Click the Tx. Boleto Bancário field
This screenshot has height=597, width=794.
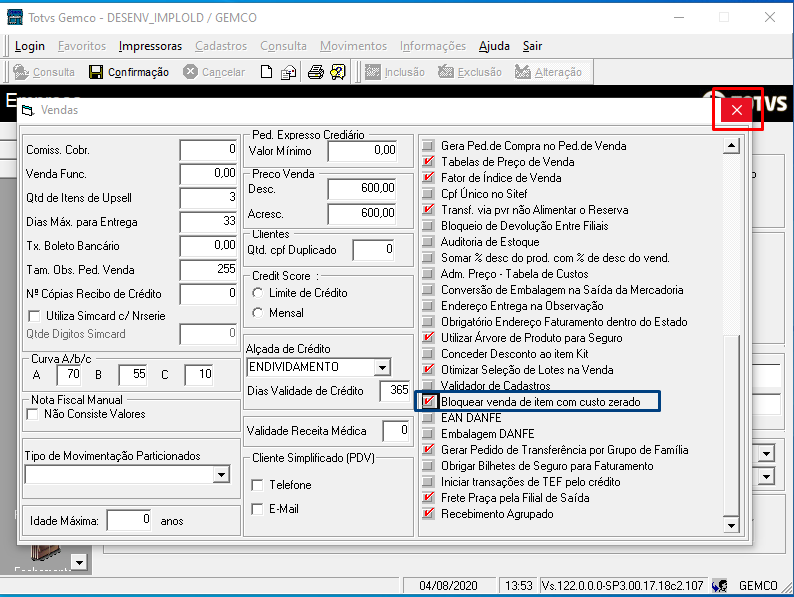[x=209, y=246]
